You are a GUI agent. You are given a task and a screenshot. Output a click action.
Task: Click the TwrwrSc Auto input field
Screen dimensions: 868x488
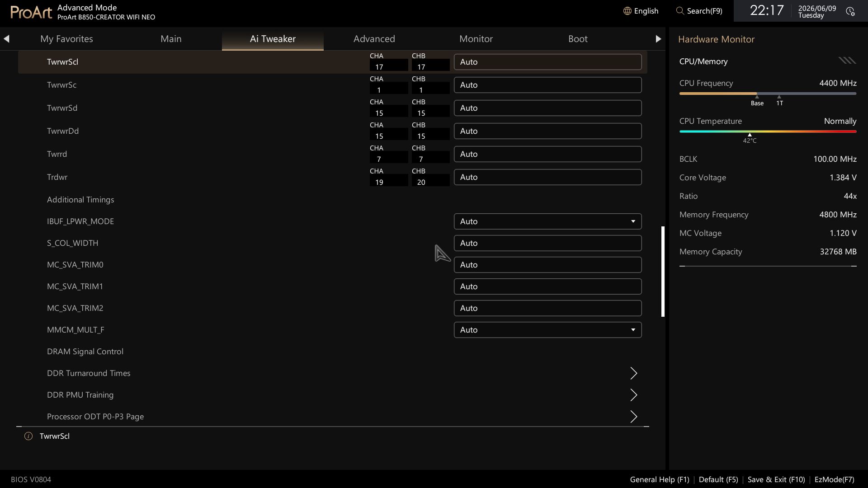pos(547,85)
